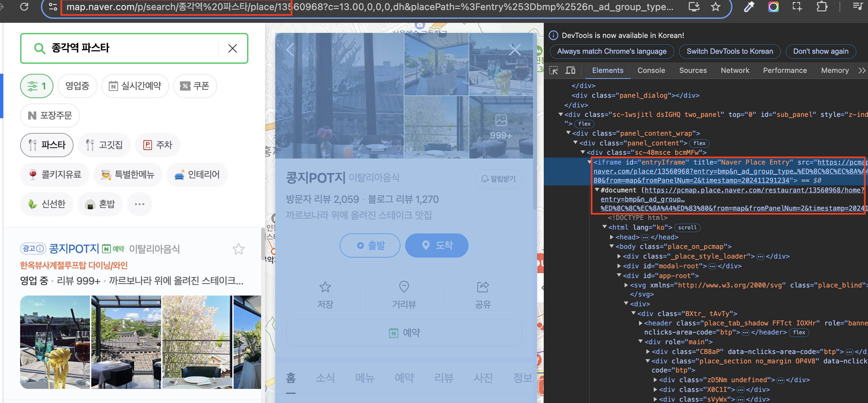Image resolution: width=868 pixels, height=403 pixels.
Task: Clear search with X icon
Action: point(233,49)
